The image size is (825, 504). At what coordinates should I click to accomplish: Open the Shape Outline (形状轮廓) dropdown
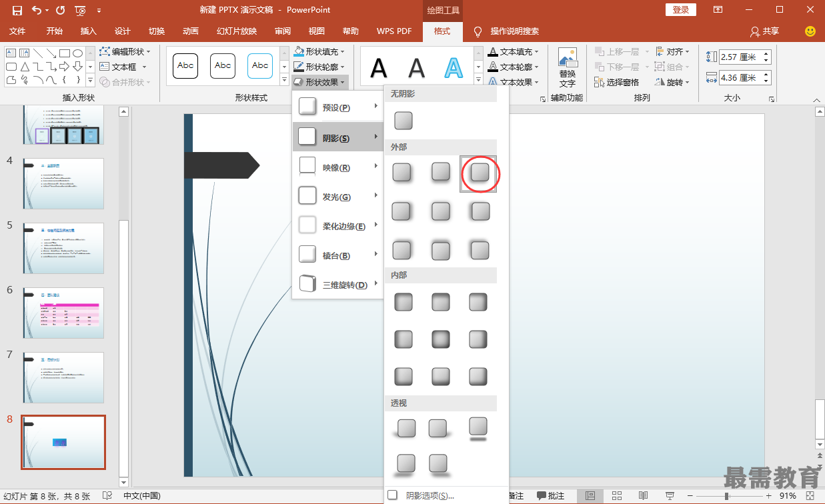pyautogui.click(x=320, y=67)
